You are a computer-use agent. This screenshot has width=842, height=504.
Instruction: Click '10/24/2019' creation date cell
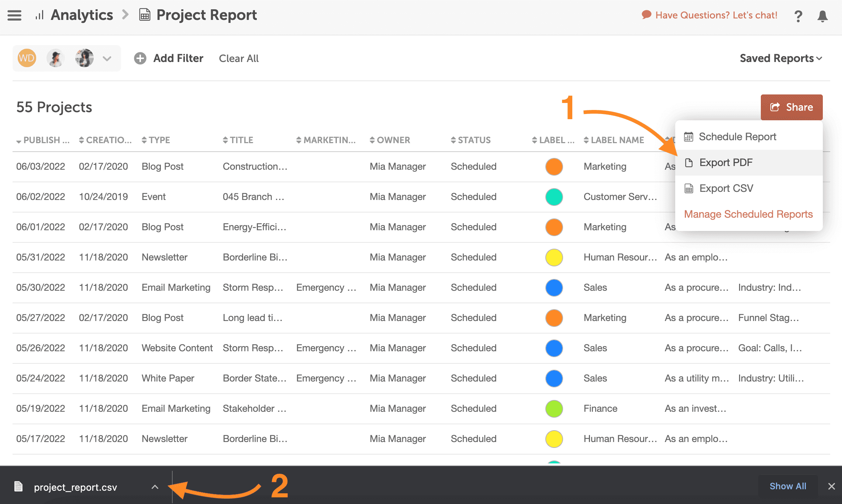(x=103, y=197)
